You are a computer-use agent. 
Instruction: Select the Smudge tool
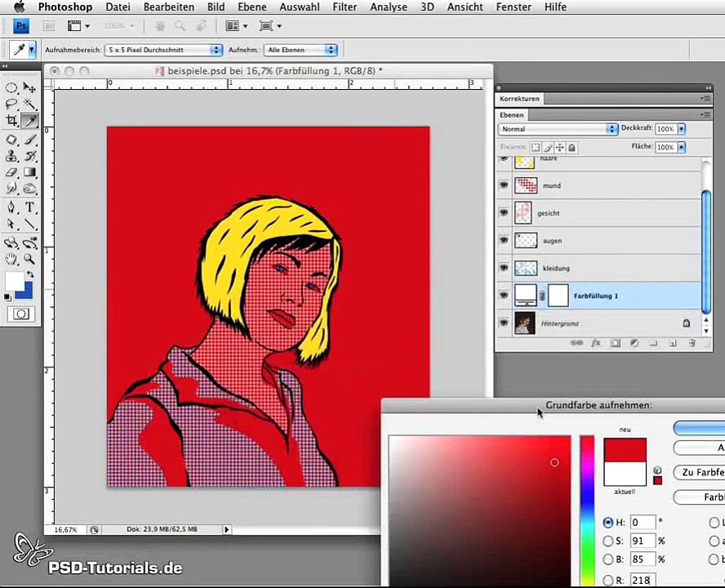click(x=11, y=189)
